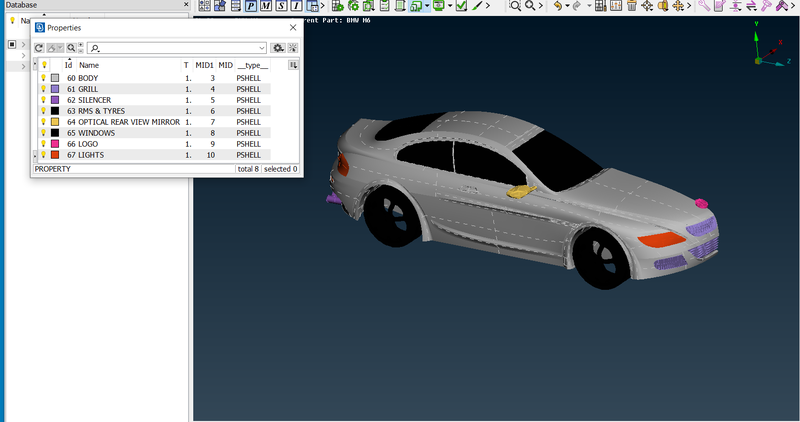
Task: Click the Redo arrow icon
Action: tap(578, 6)
